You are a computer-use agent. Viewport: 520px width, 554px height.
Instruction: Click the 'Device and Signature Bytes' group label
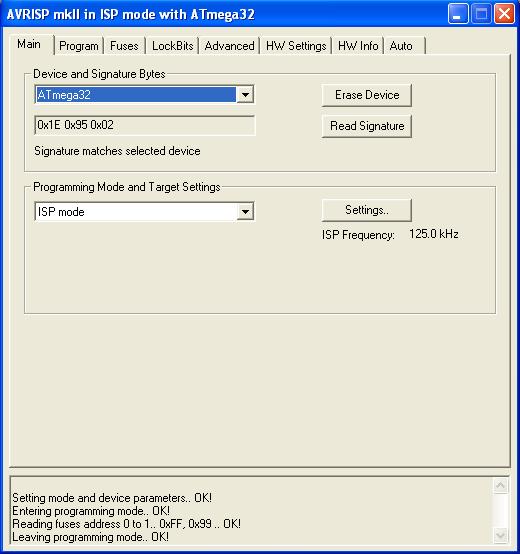[99, 74]
